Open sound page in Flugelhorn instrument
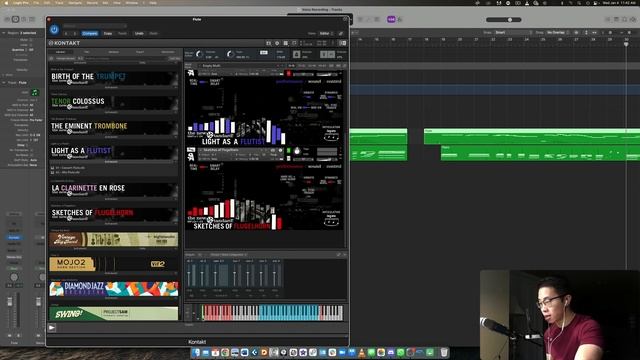This screenshot has height=360, width=640. coord(314,167)
